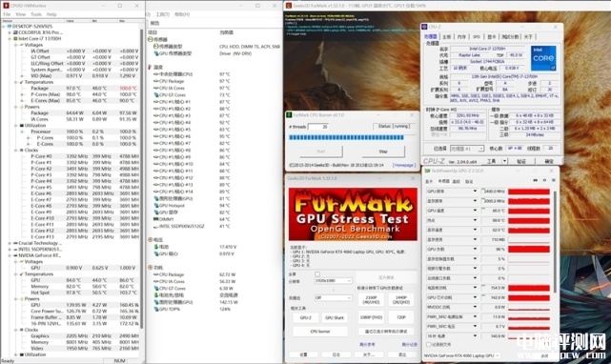This screenshot has height=364, width=611.
Task: Click the Intel Core logo in CPU-Z
Action: tap(543, 58)
